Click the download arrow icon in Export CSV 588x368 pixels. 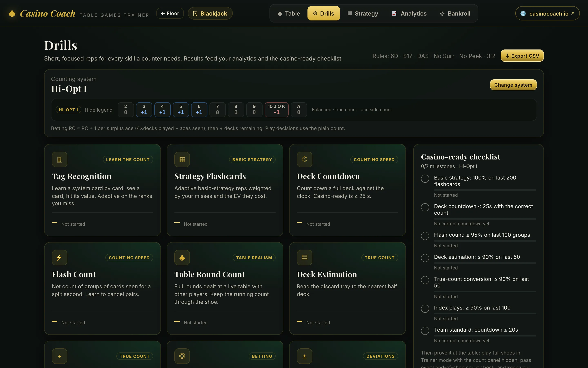click(x=507, y=56)
